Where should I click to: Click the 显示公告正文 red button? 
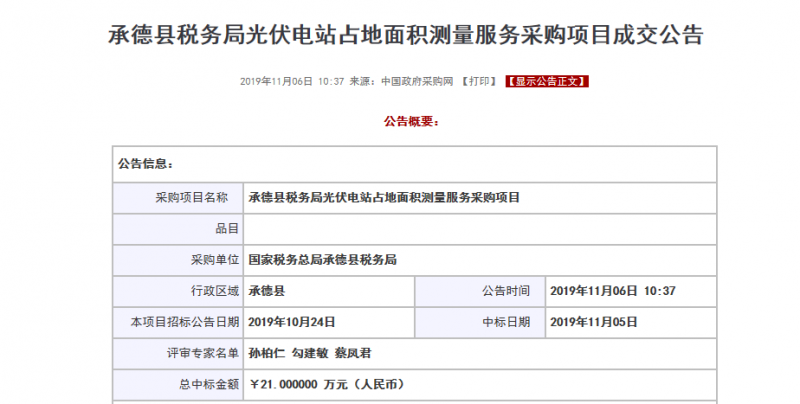546,81
